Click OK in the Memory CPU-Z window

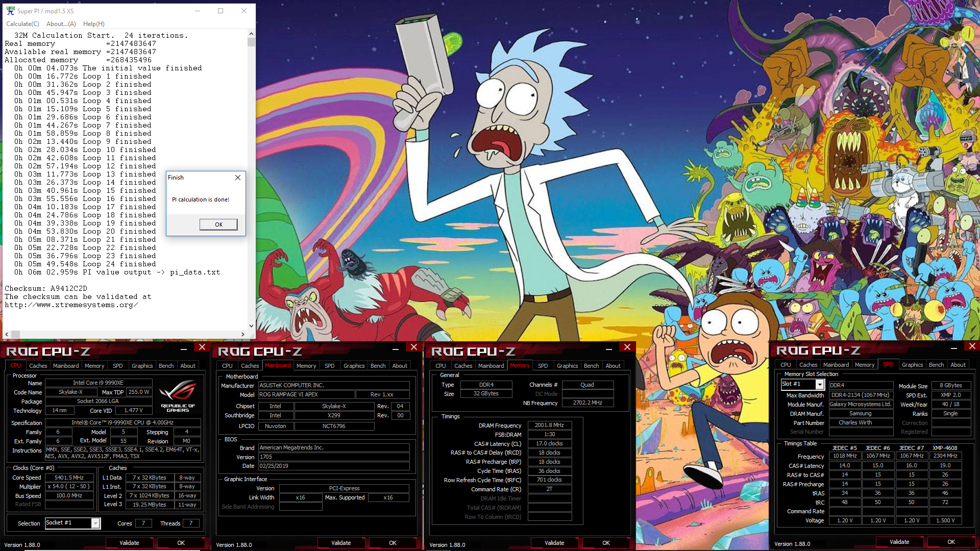coord(606,543)
